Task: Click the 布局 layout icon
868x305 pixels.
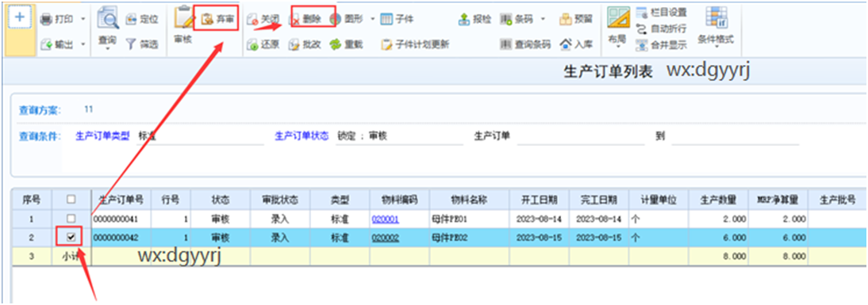Action: [618, 18]
